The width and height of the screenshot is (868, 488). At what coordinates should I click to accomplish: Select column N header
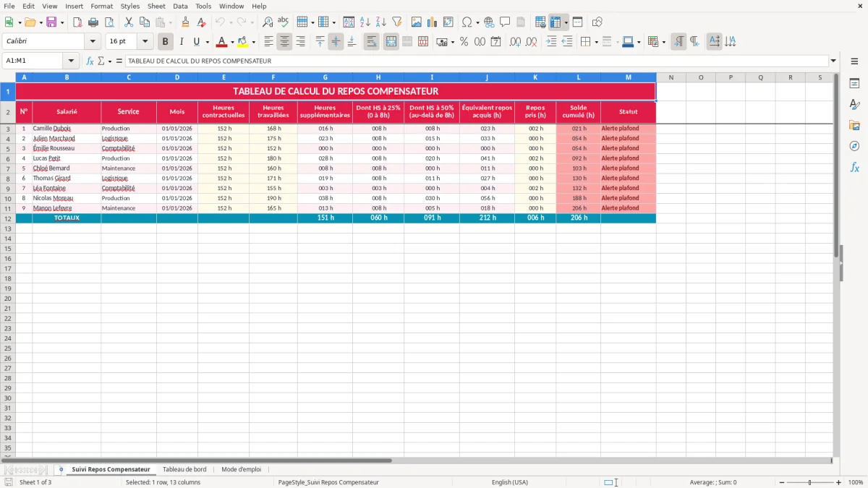[x=671, y=77]
